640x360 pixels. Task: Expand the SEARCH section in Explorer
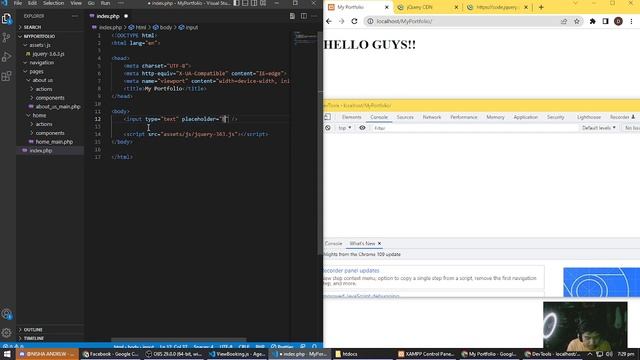(32, 27)
